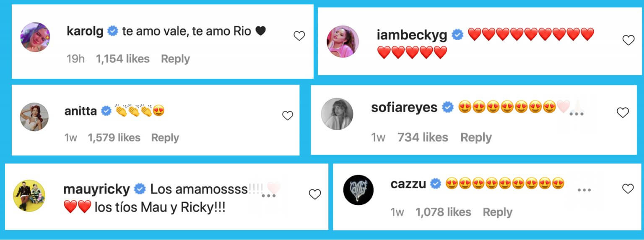Open the sofiareyes username link
This screenshot has height=240, width=644.
[404, 108]
